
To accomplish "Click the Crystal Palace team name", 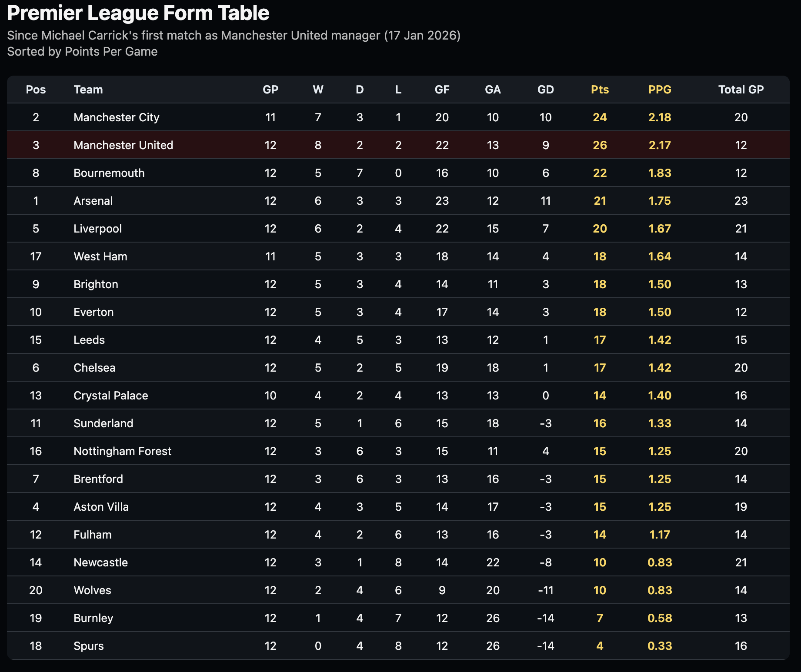I will [x=111, y=396].
